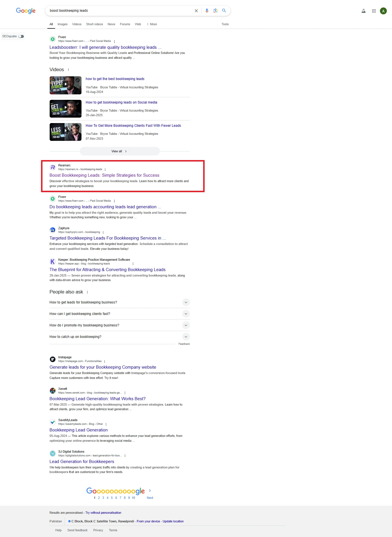
Task: Click inside the search input field
Action: point(121,11)
